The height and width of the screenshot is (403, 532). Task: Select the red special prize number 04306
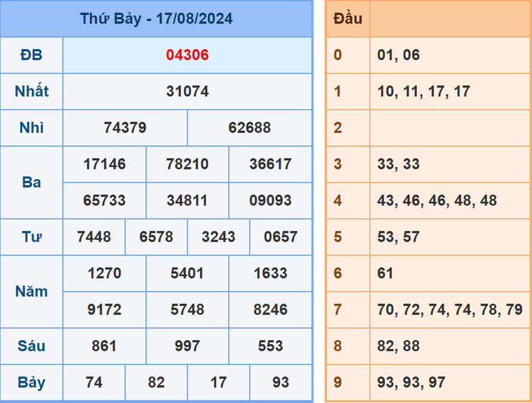(x=188, y=55)
